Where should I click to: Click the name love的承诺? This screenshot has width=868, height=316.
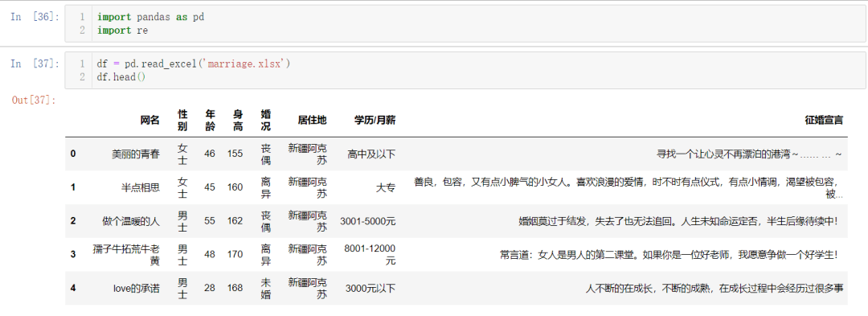point(136,288)
